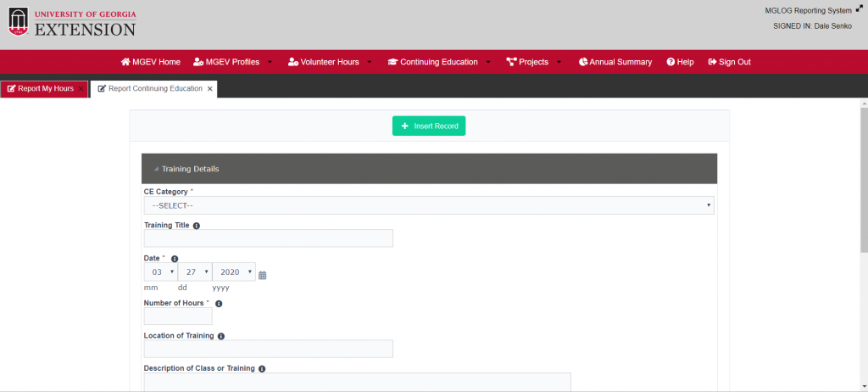This screenshot has width=868, height=392.
Task: Switch to the Report My Hours tab
Action: (x=41, y=89)
